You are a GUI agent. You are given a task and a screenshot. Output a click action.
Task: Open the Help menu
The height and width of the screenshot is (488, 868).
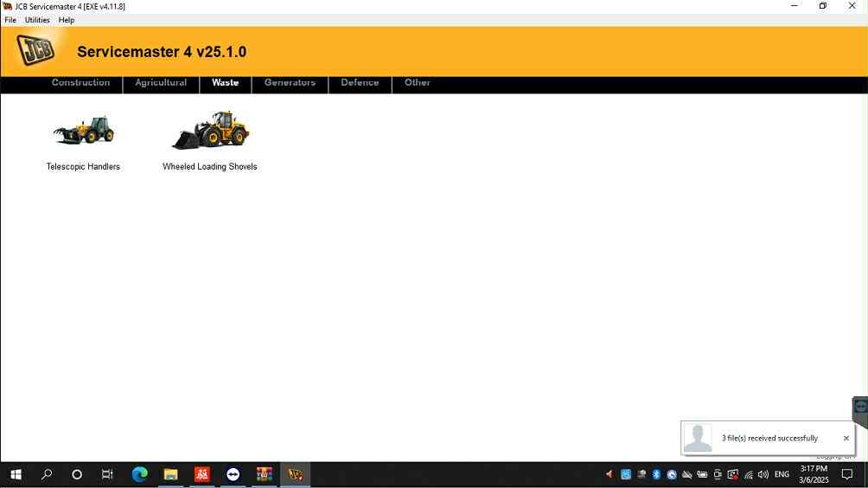pos(67,20)
